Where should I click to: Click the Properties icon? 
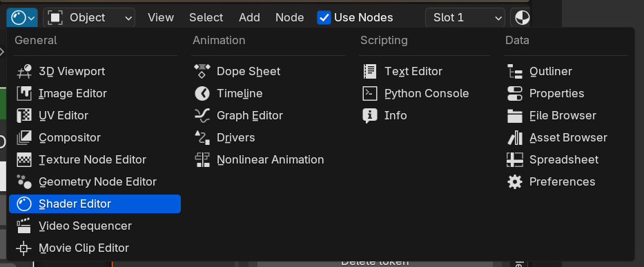515,94
